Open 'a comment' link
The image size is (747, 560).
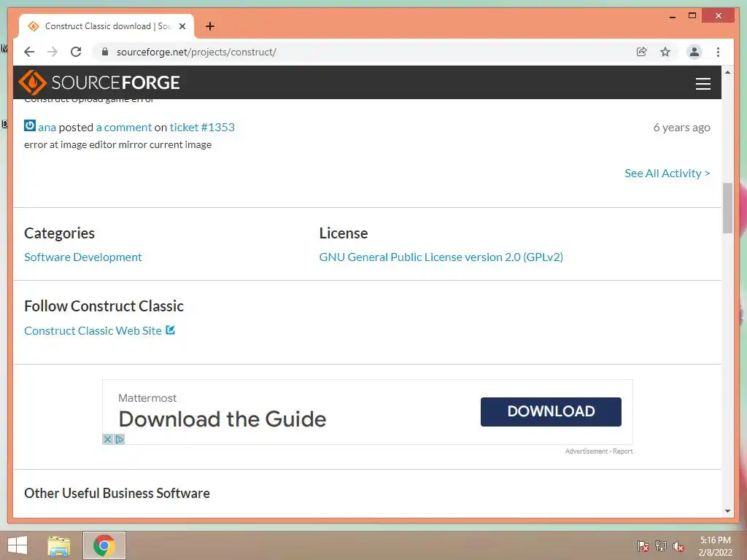tap(124, 127)
